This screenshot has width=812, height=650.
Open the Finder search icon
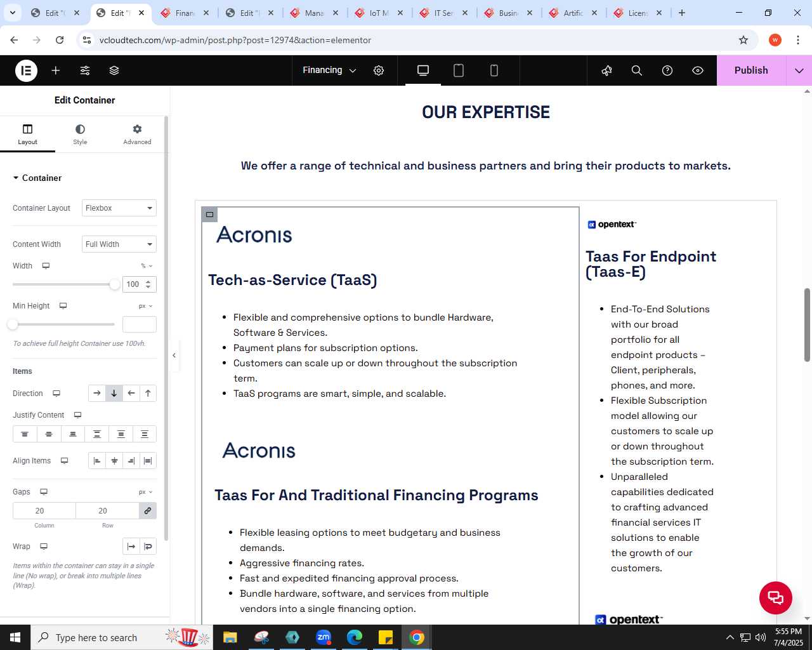(x=637, y=70)
